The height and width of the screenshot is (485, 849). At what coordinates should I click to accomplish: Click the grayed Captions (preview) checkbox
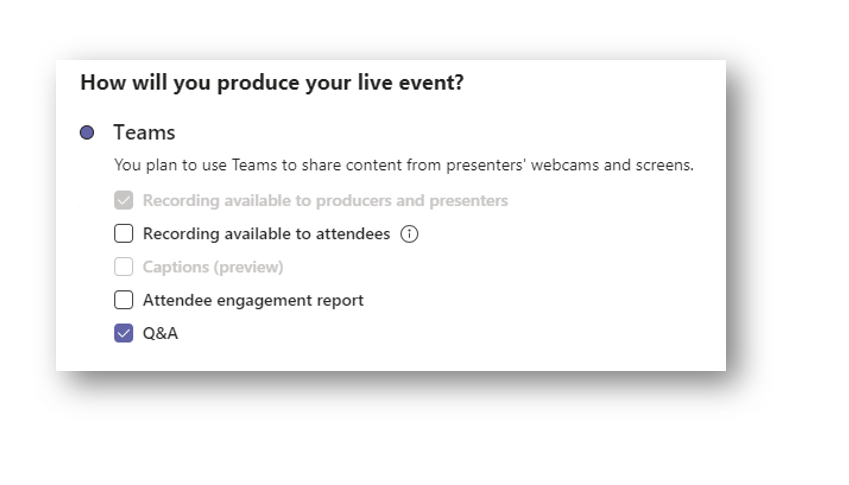point(123,267)
